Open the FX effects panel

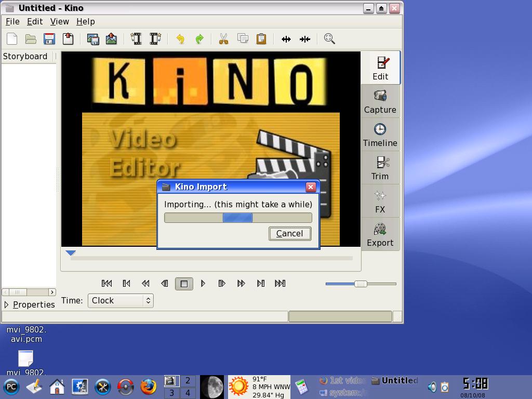380,202
